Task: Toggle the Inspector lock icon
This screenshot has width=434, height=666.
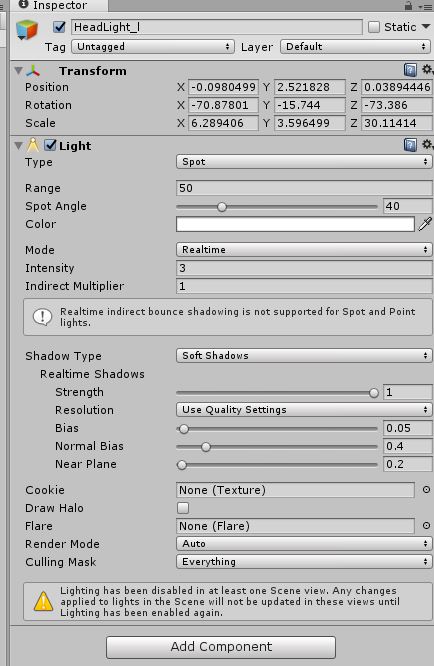Action: 408,6
